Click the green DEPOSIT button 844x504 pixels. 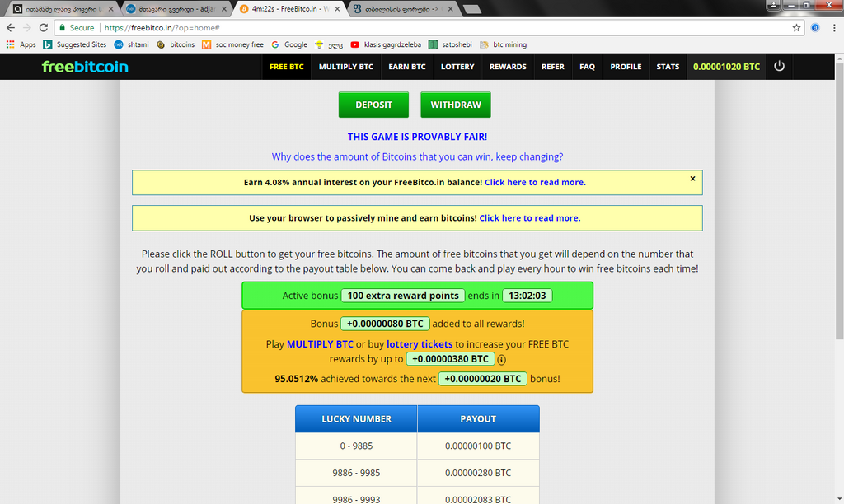click(373, 105)
